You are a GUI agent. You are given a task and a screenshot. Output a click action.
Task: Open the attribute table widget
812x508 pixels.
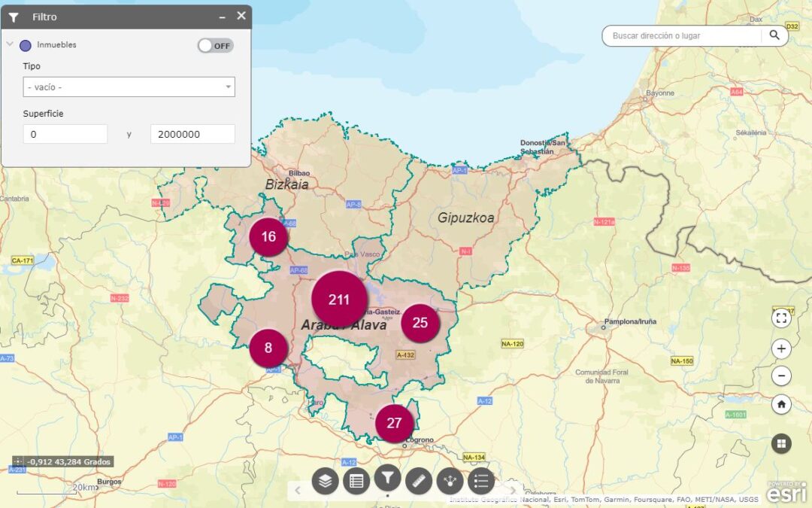click(x=356, y=480)
